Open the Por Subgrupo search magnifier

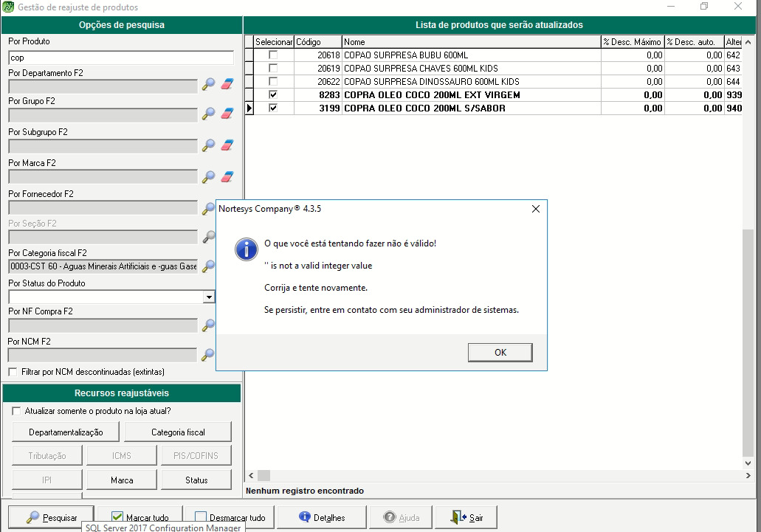coord(209,145)
